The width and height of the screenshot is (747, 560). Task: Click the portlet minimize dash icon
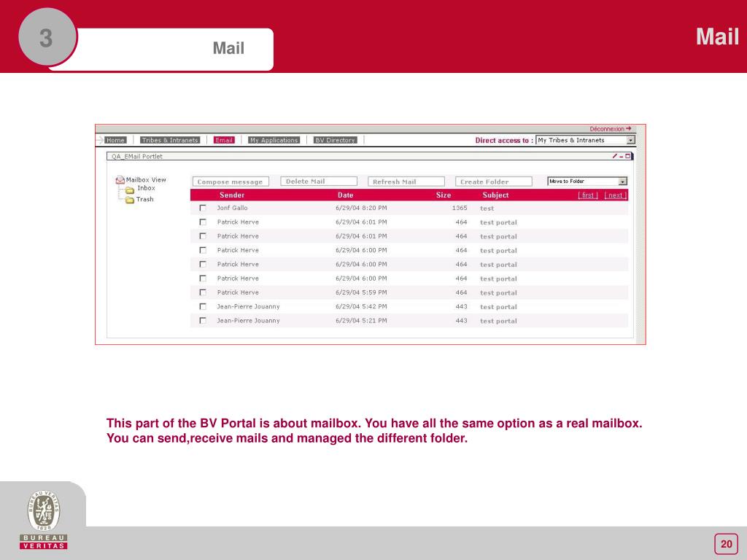point(622,157)
